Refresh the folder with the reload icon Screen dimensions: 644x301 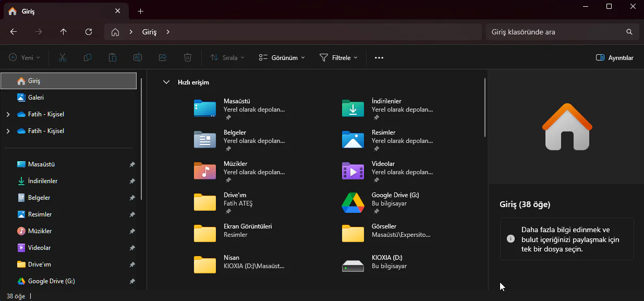89,32
